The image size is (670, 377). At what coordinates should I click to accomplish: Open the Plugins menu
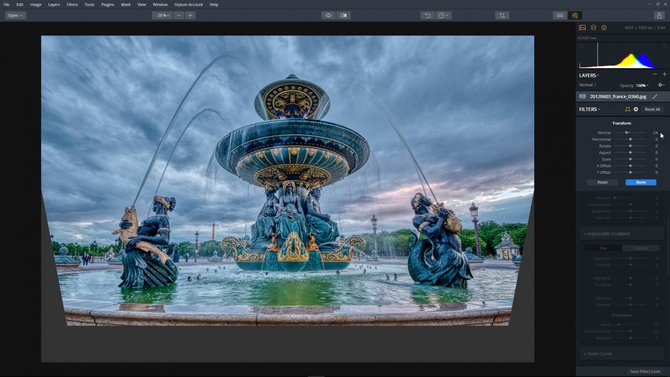[x=107, y=5]
